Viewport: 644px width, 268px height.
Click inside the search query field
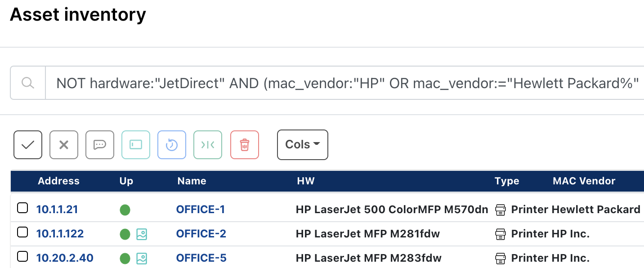click(x=315, y=82)
